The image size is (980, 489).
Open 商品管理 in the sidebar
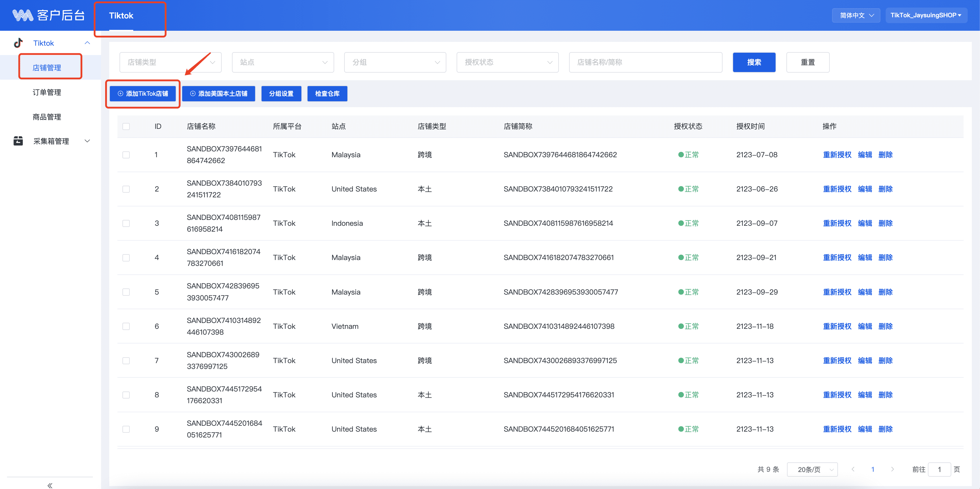pos(47,117)
